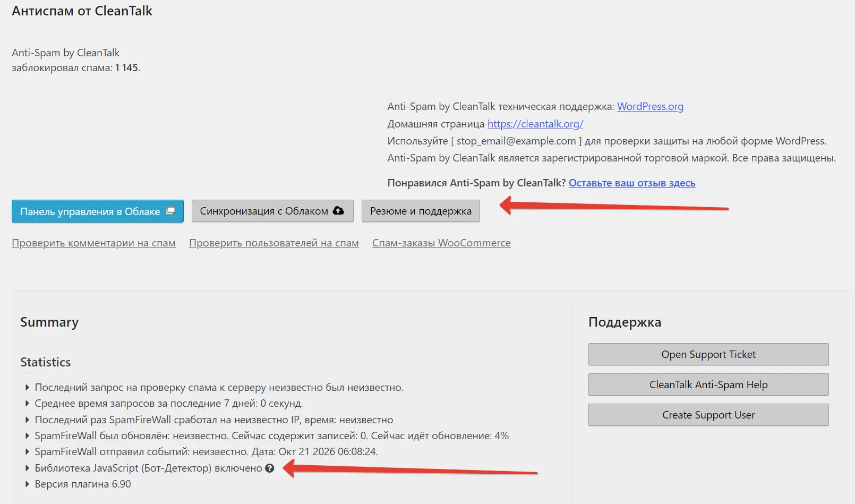Open the WordPress.org support link
The width and height of the screenshot is (855, 504).
coord(650,106)
